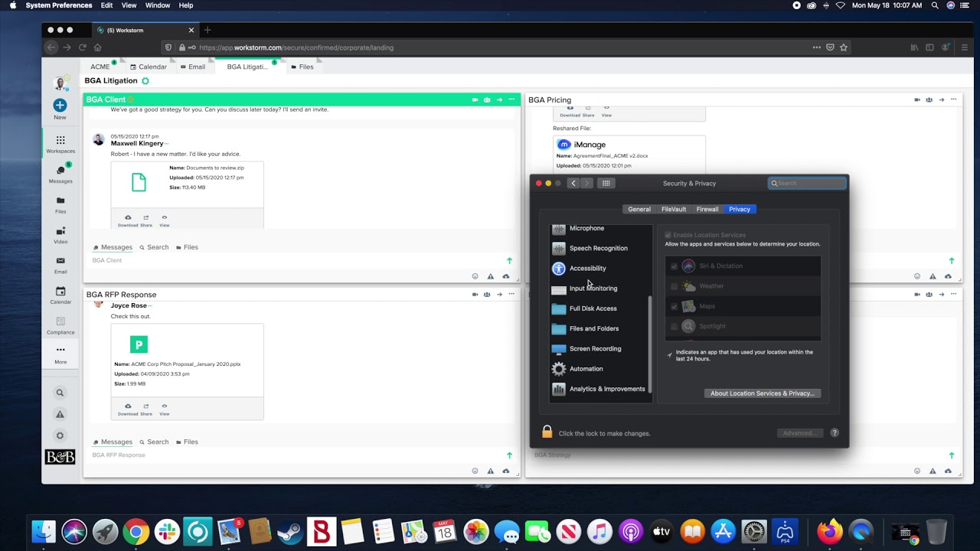Viewport: 980px width, 551px height.
Task: Select Files tab in BGA RFP Response panel
Action: pos(187,442)
